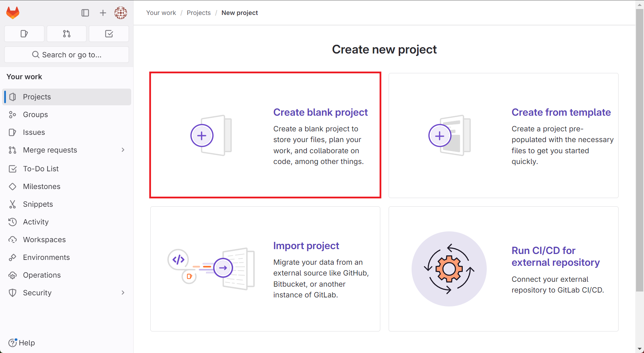Click the GitLab logo

[x=13, y=13]
